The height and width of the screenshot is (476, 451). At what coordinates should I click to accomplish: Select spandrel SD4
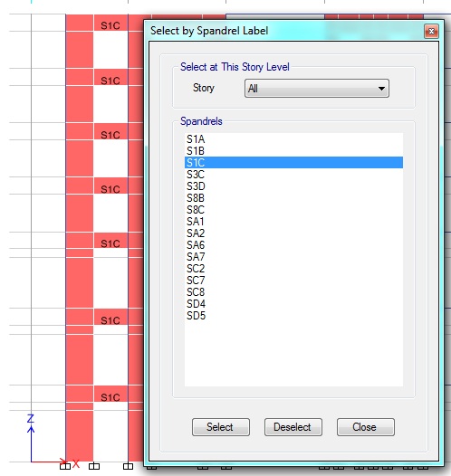pyautogui.click(x=293, y=303)
